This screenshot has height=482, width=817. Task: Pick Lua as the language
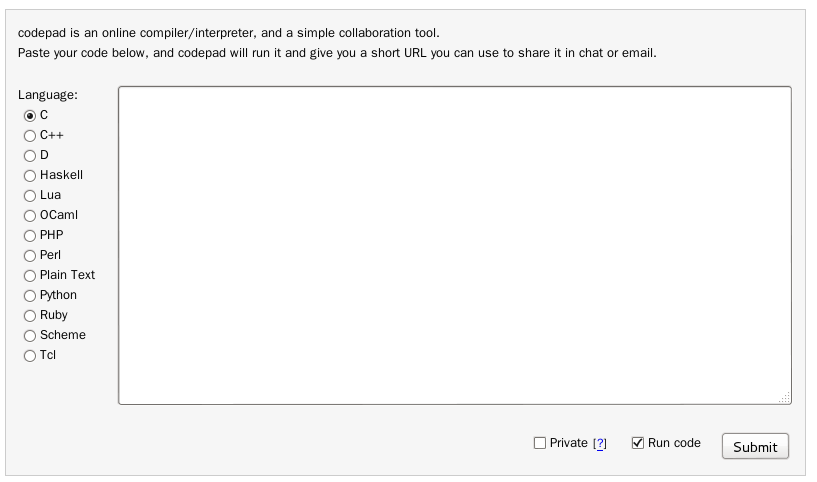coord(30,195)
